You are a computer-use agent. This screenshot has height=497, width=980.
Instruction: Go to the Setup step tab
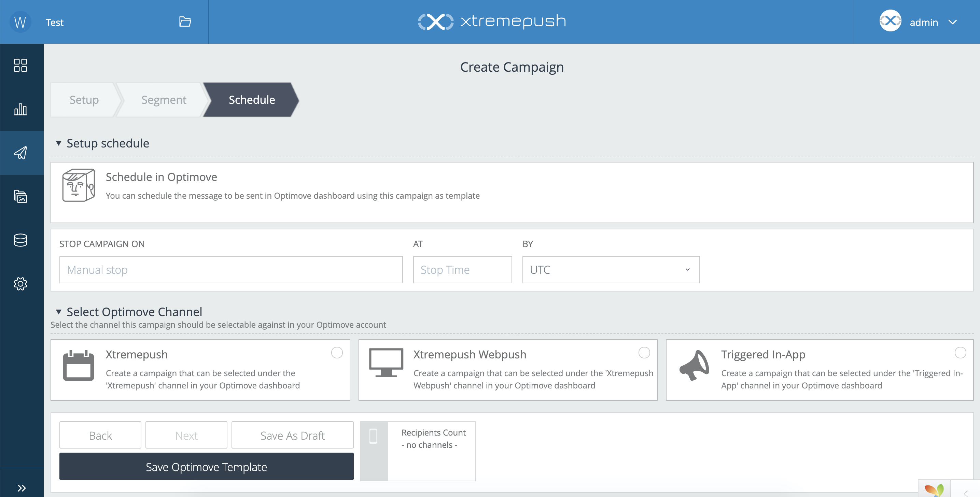click(x=84, y=100)
